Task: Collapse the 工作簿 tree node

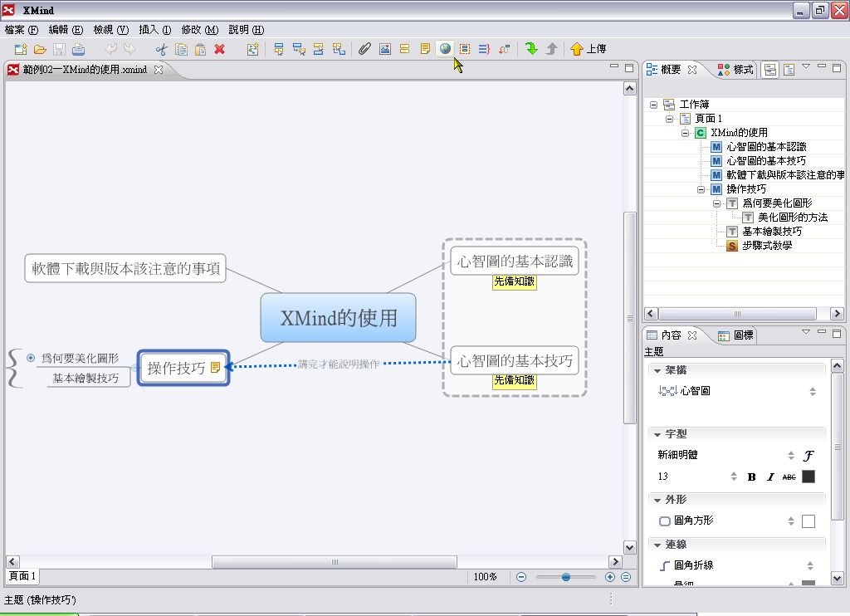Action: click(654, 105)
